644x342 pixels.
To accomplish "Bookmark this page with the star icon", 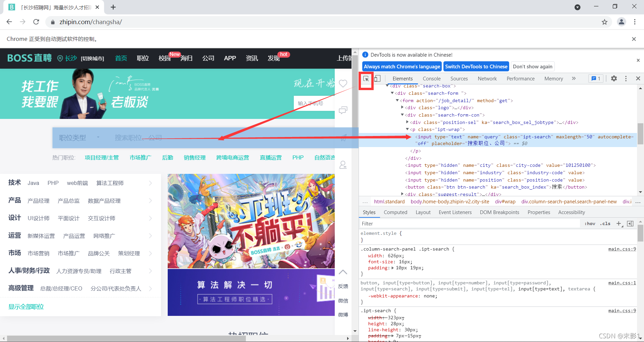I will (x=604, y=22).
